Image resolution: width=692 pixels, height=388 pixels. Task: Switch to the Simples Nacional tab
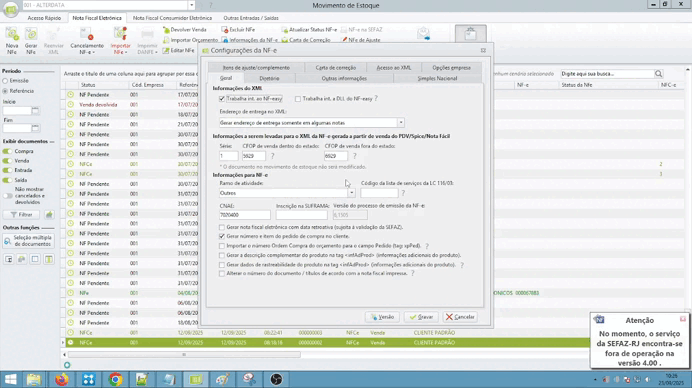pos(437,78)
